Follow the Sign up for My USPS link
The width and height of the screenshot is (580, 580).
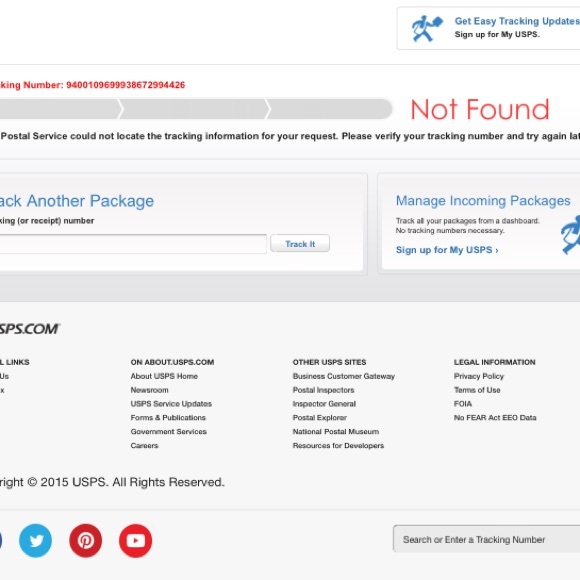click(447, 250)
